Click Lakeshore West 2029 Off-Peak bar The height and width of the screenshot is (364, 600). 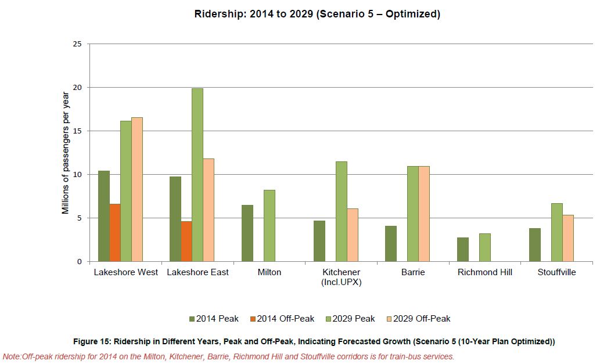coord(137,189)
